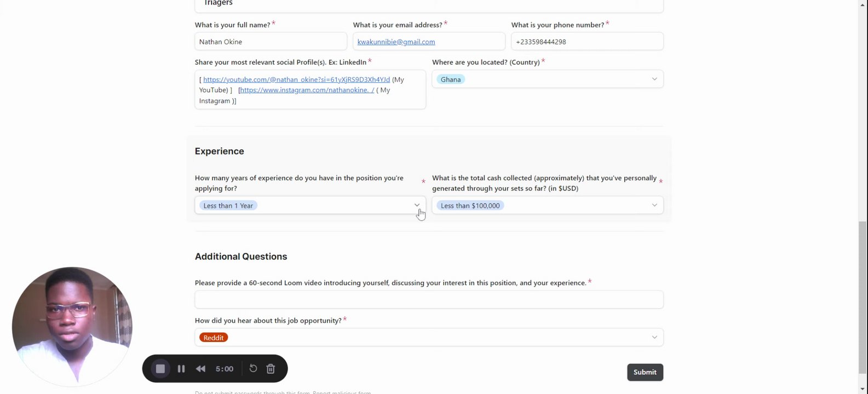The image size is (868, 394).
Task: Focus the phone number field
Action: 587,42
